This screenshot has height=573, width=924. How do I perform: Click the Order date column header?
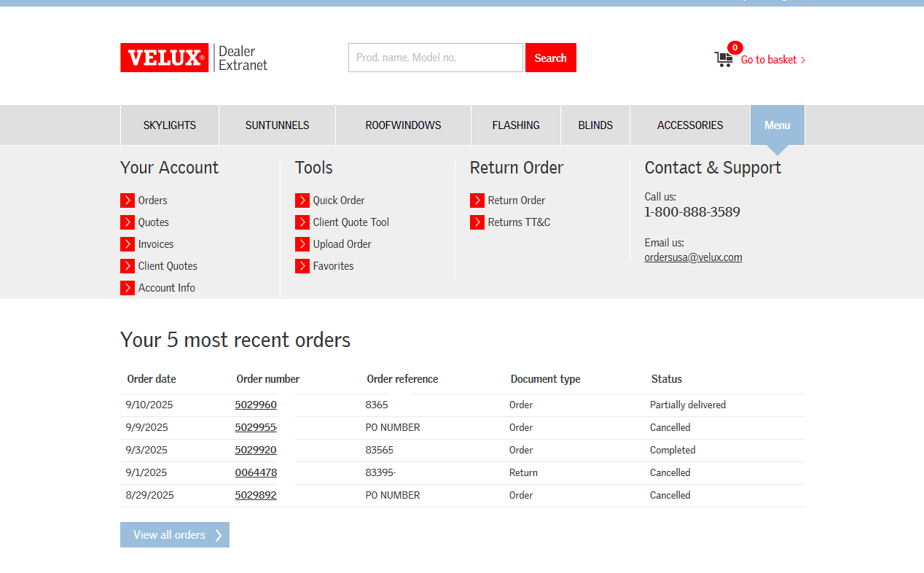pyautogui.click(x=152, y=379)
